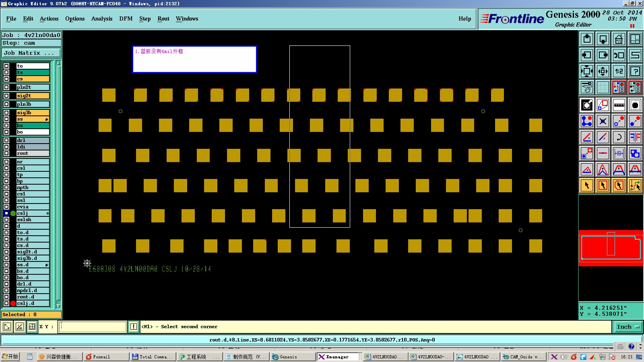Toggle checkbox for layer 'rout'

(x=6, y=153)
